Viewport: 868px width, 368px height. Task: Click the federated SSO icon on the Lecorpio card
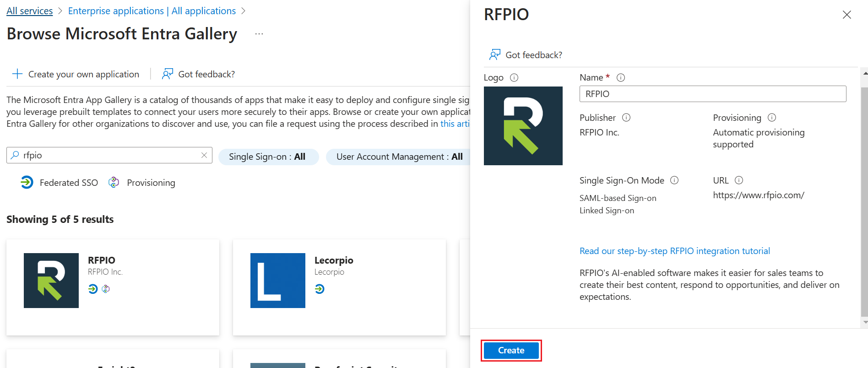[320, 289]
